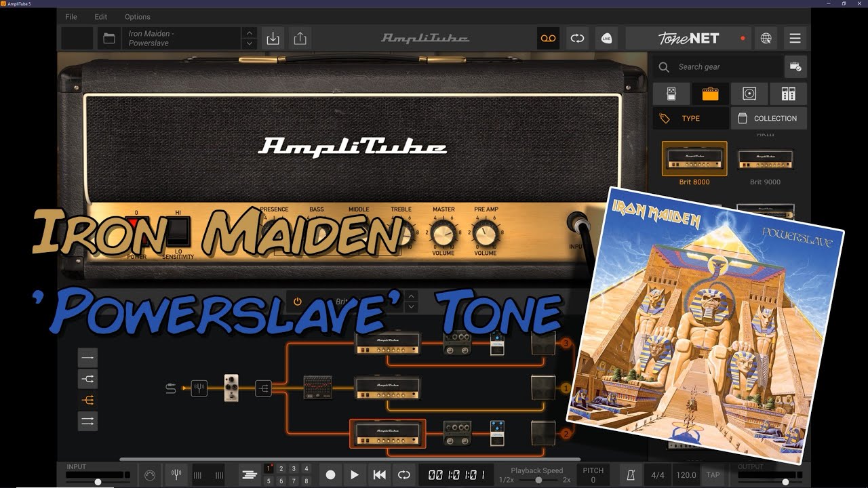Click the recorder track list icon
This screenshot has width=868, height=488.
pyautogui.click(x=249, y=475)
